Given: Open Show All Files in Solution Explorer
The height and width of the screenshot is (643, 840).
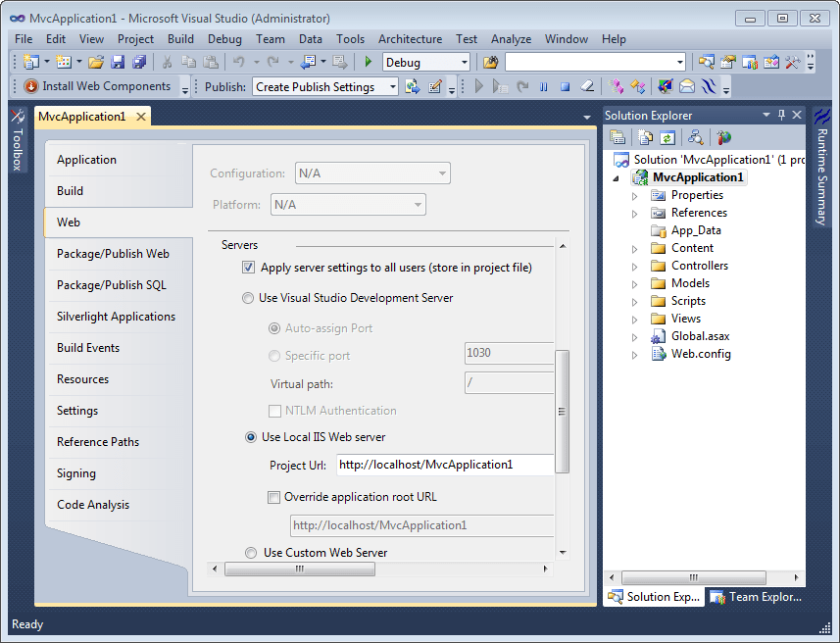Looking at the screenshot, I should click(x=646, y=136).
